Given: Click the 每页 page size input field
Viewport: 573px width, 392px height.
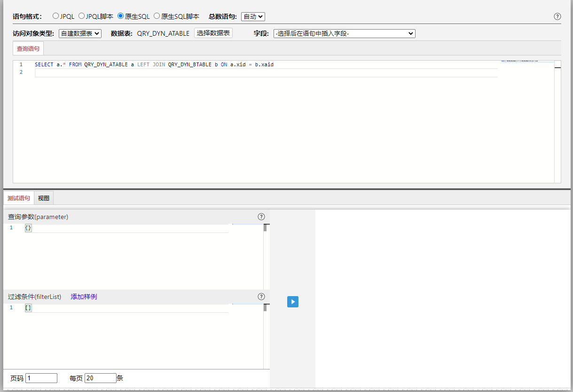Looking at the screenshot, I should [101, 378].
